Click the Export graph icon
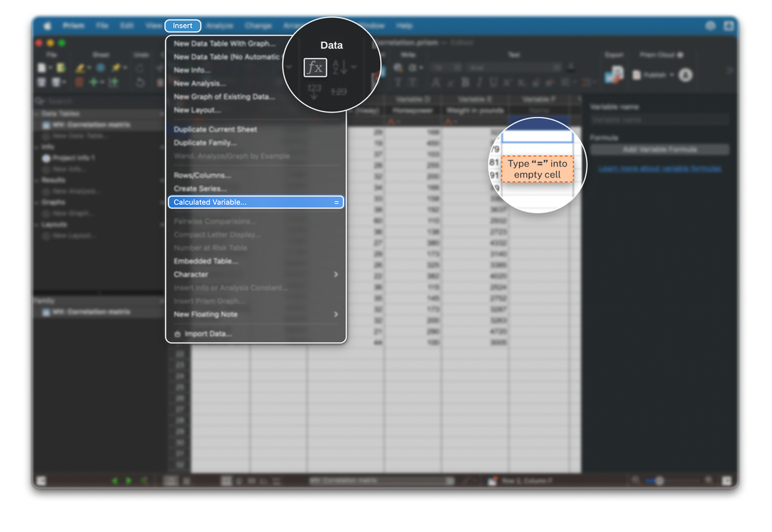Viewport: 772px width, 532px height. pyautogui.click(x=614, y=75)
